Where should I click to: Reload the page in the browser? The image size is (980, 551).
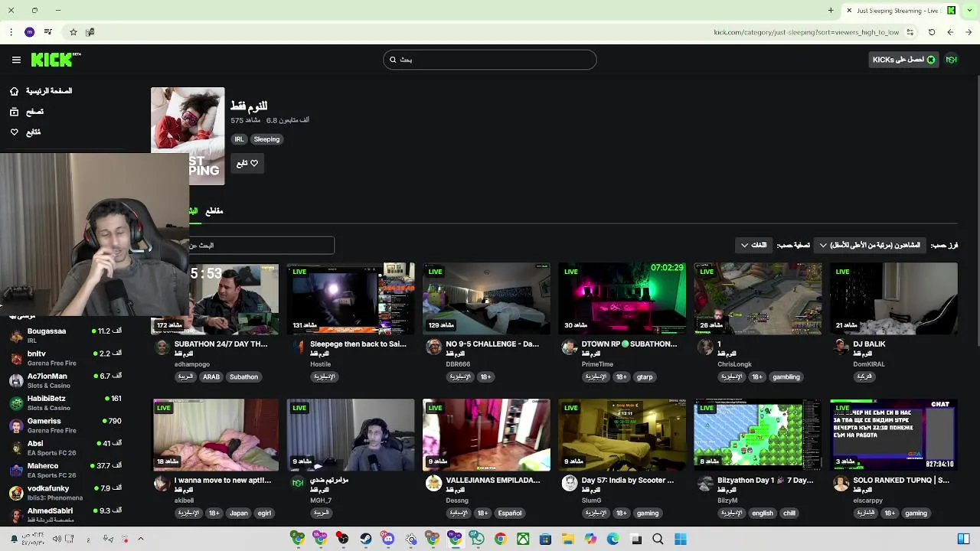tap(932, 32)
